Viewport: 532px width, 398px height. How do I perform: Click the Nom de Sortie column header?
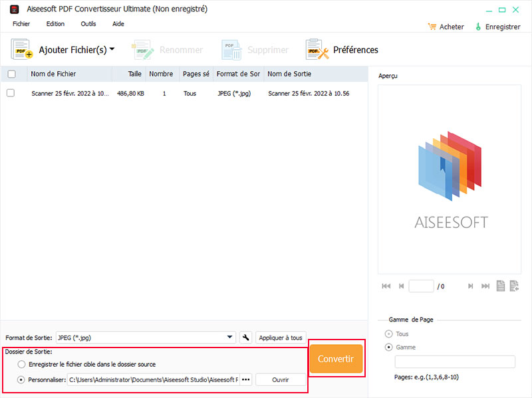point(315,74)
